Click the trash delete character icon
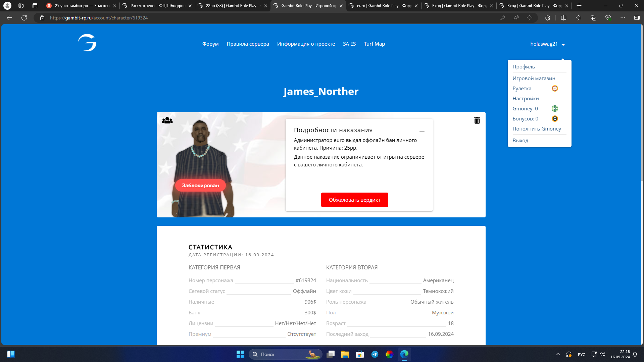The image size is (644, 362). tap(477, 120)
